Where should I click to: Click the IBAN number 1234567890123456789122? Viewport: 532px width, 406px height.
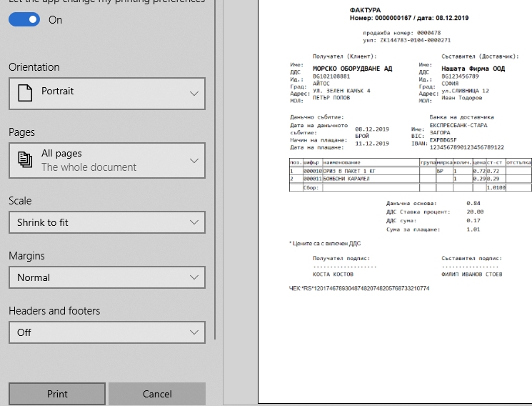click(467, 147)
